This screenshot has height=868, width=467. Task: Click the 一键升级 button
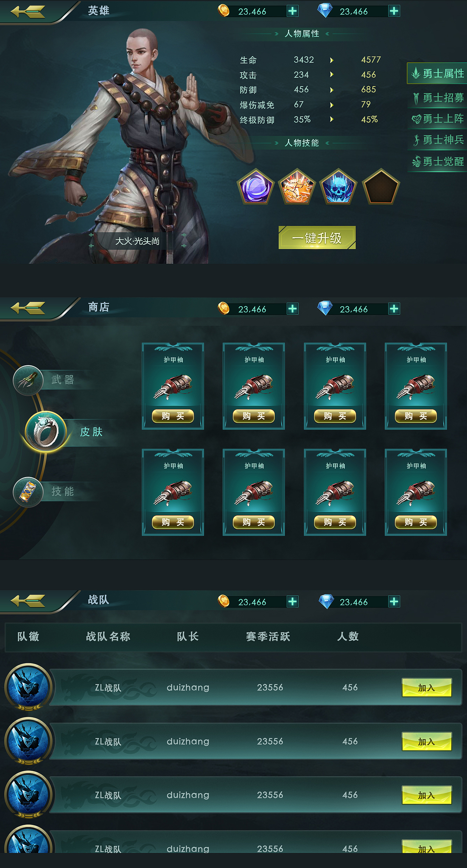pos(317,238)
